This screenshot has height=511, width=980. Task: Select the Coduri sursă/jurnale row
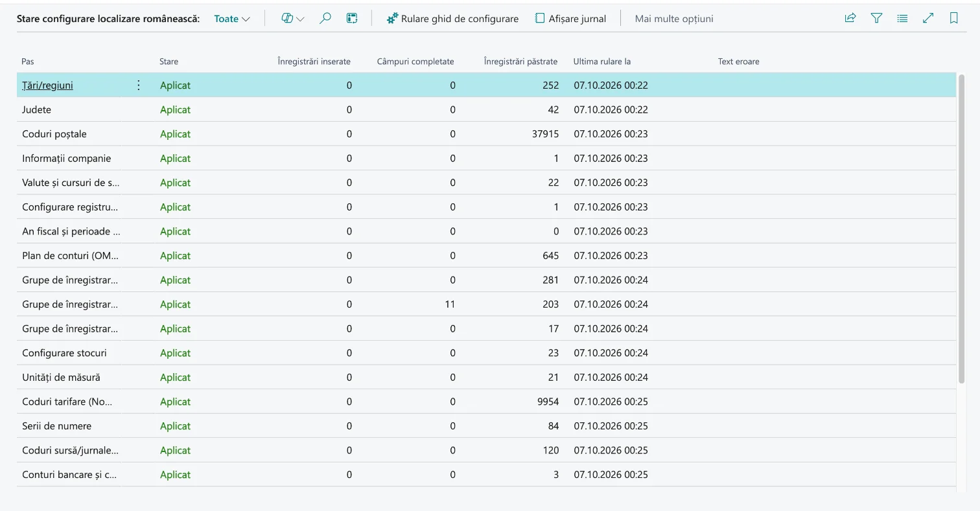click(x=486, y=450)
